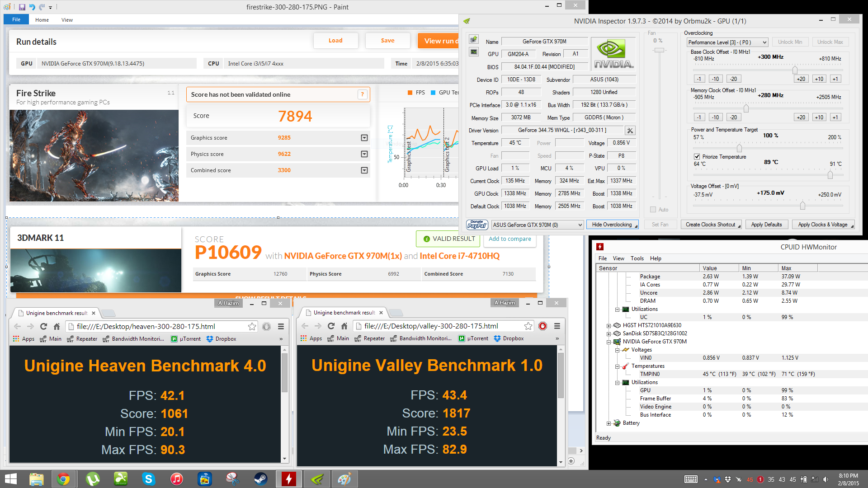
Task: Click the red extension icon in Valley browser window
Action: click(x=543, y=326)
